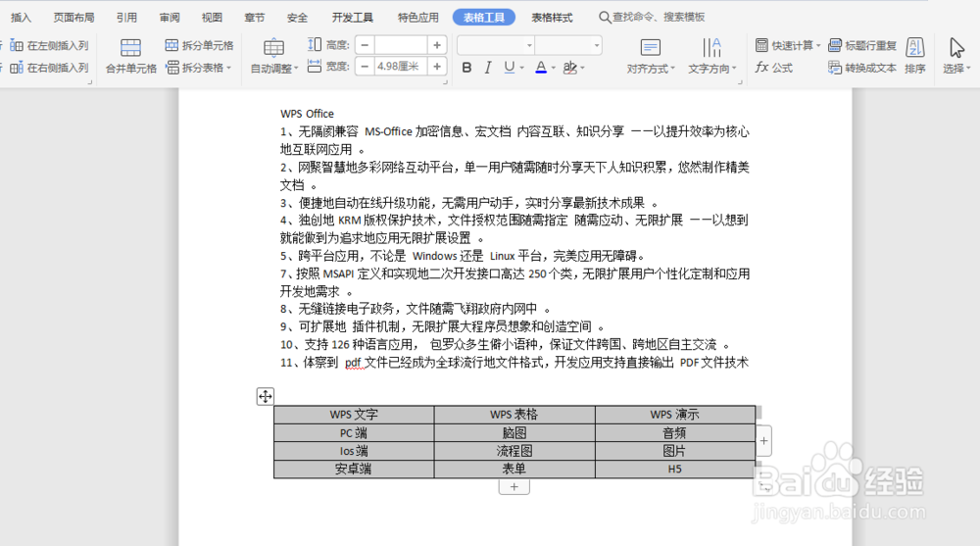This screenshot has width=980, height=546.
Task: Click the add column plus button
Action: [x=763, y=441]
